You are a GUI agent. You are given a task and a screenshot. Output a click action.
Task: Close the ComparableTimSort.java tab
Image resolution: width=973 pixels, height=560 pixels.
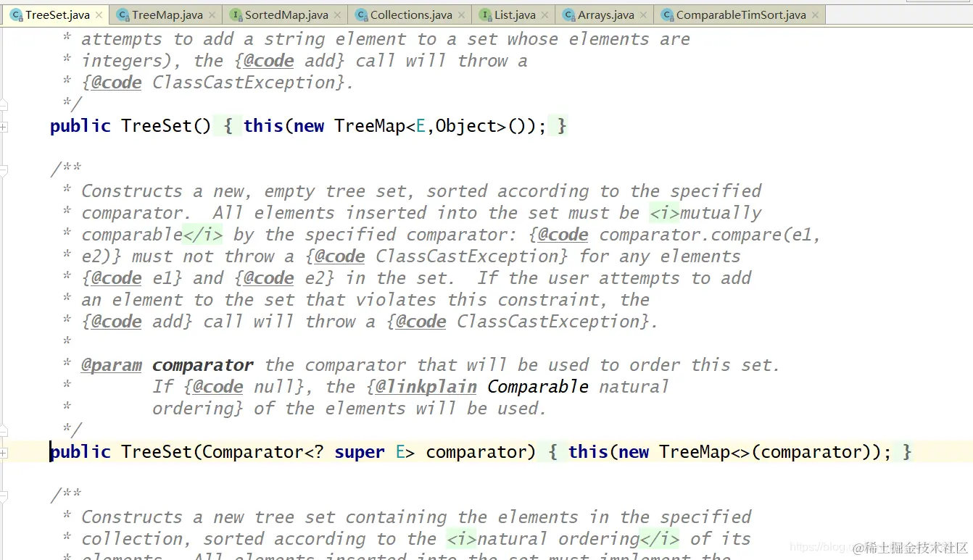coord(816,15)
